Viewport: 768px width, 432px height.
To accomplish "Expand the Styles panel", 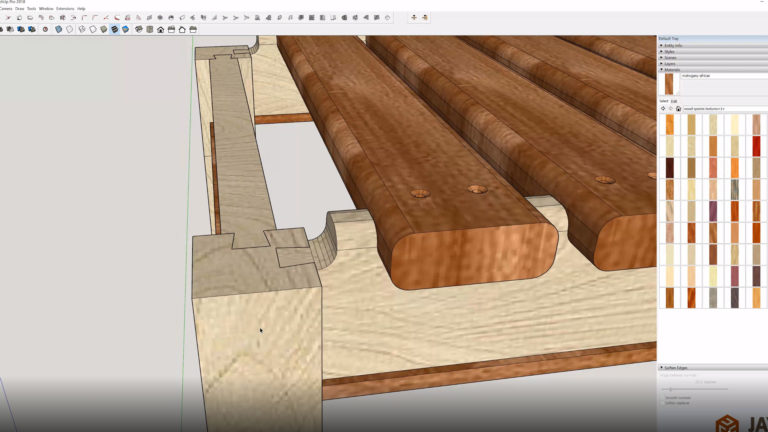I will coord(713,51).
